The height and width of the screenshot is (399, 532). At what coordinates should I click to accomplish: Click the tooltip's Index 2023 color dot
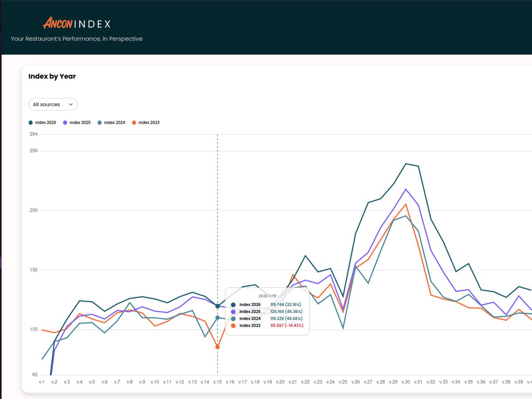click(233, 326)
